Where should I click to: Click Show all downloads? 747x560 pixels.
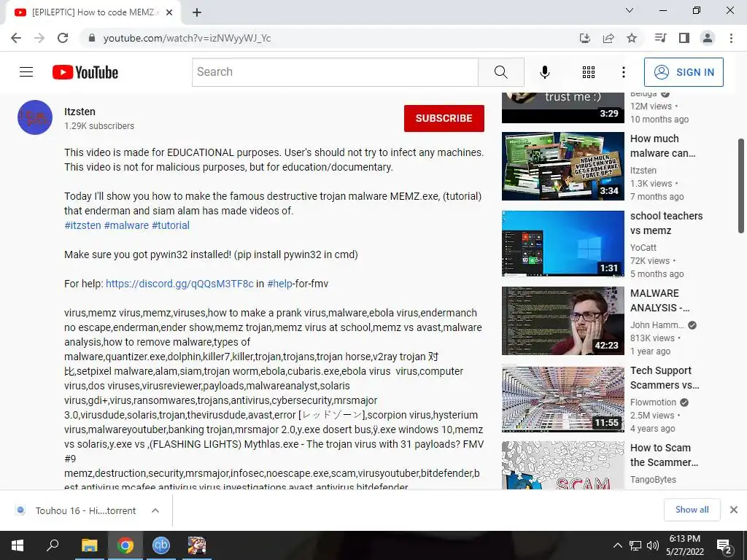(692, 510)
